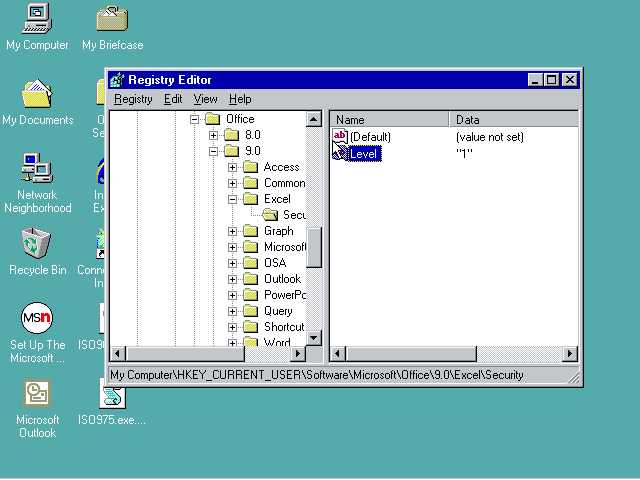640x480 pixels.
Task: Open Network Neighborhood icon
Action: click(37, 168)
